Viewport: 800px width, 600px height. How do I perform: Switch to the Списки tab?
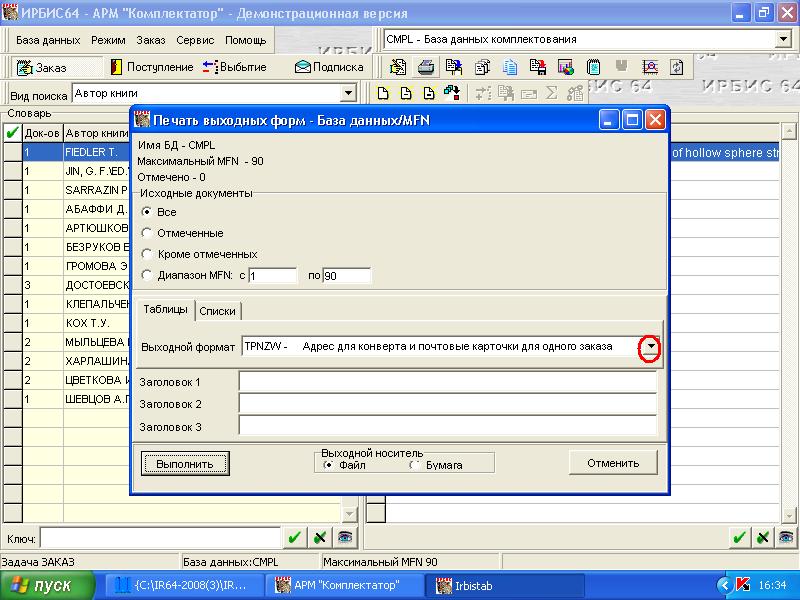point(217,311)
